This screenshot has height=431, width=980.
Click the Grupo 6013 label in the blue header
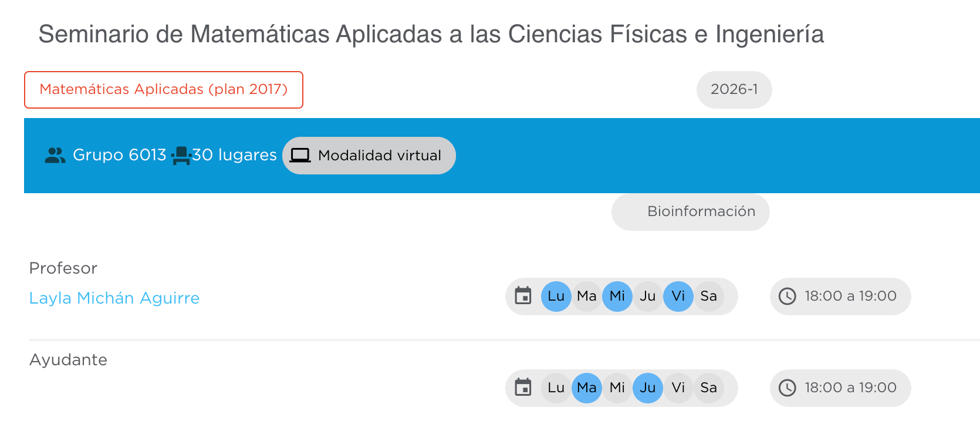tap(119, 155)
